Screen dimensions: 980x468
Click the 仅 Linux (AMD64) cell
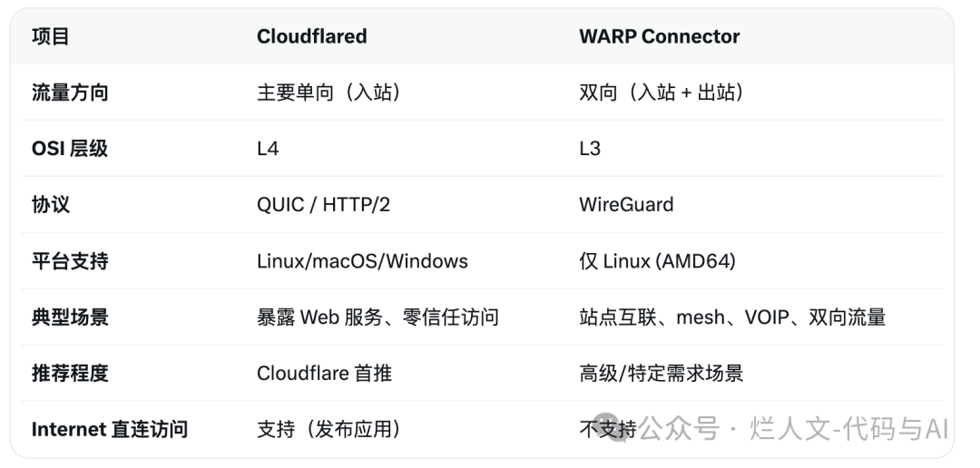(x=657, y=261)
